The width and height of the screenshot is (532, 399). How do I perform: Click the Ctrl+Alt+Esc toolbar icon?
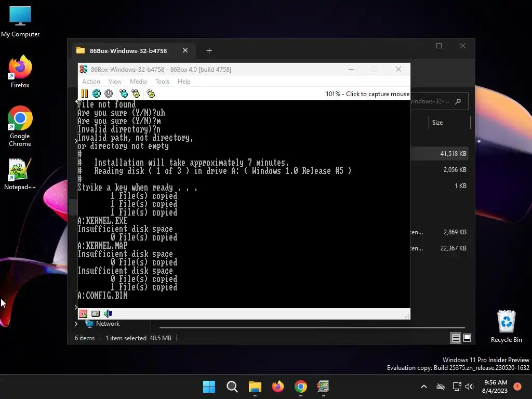(136, 94)
